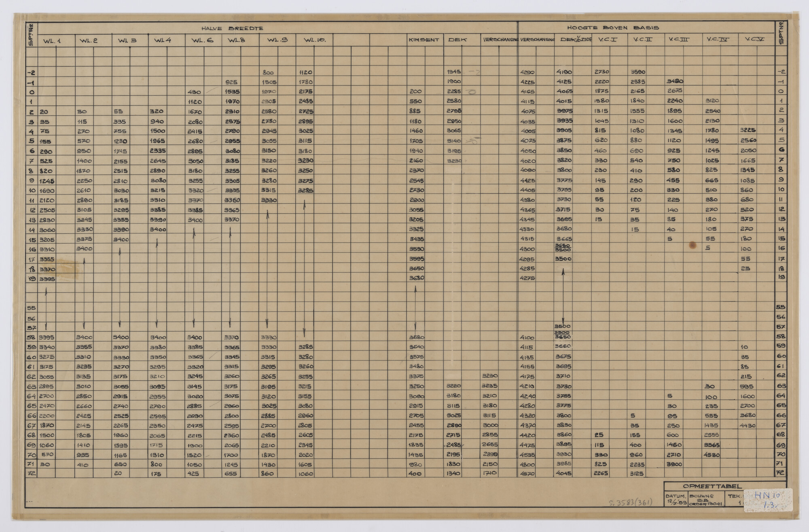Image resolution: width=809 pixels, height=532 pixels.
Task: Click value 1345 in DEK row -2
Action: point(454,72)
